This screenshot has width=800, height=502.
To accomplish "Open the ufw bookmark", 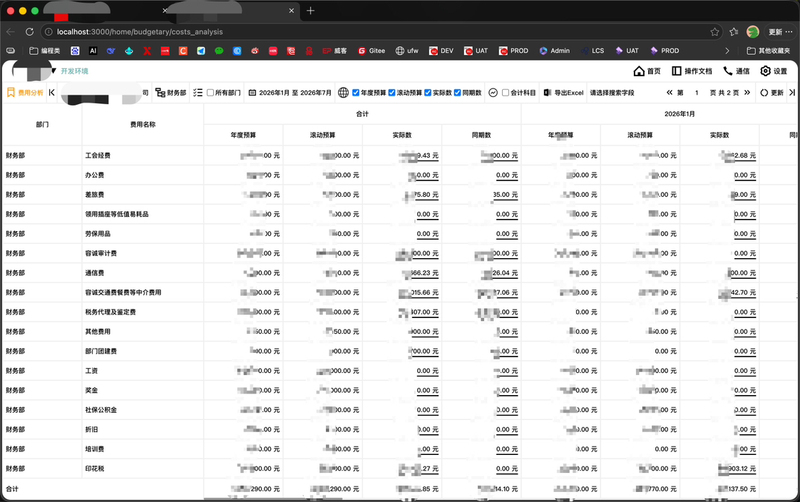I will [407, 51].
